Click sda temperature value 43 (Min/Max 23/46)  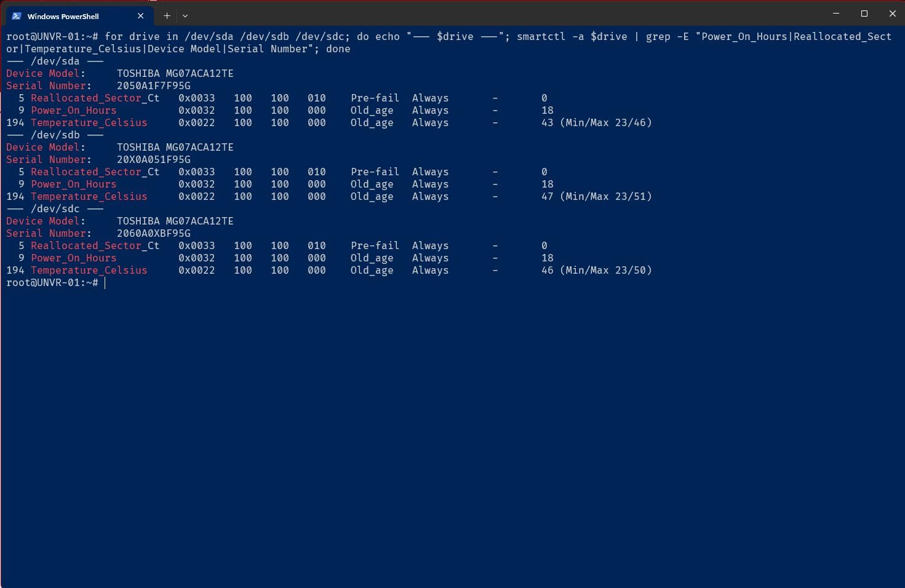[x=596, y=123]
